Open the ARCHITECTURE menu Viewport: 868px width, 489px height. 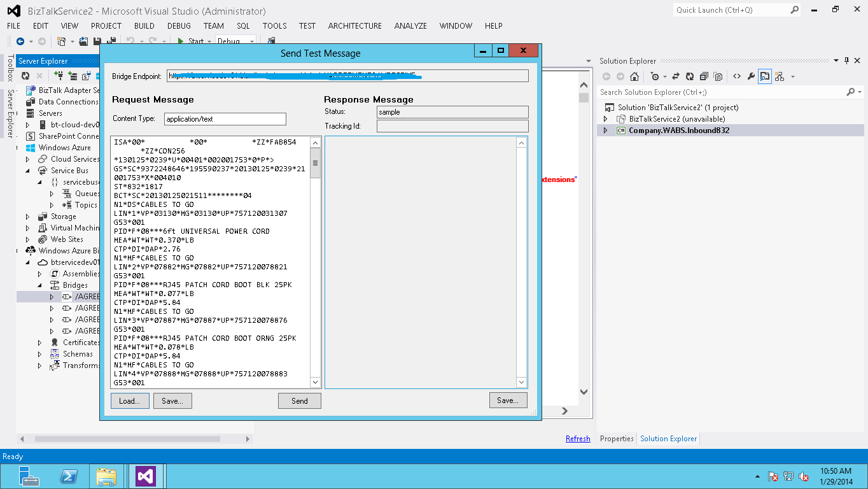coord(355,26)
